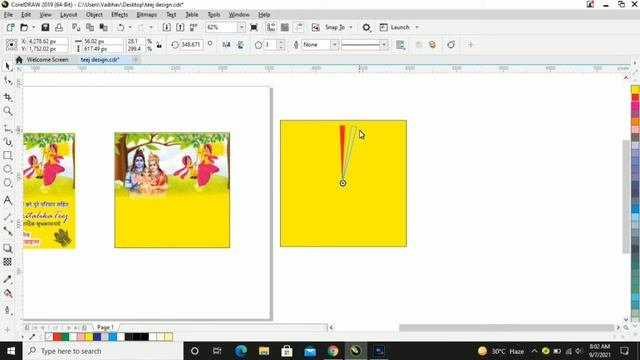Viewport: 640px width, 360px height.
Task: Open the Bitmaps menu
Action: [147, 14]
